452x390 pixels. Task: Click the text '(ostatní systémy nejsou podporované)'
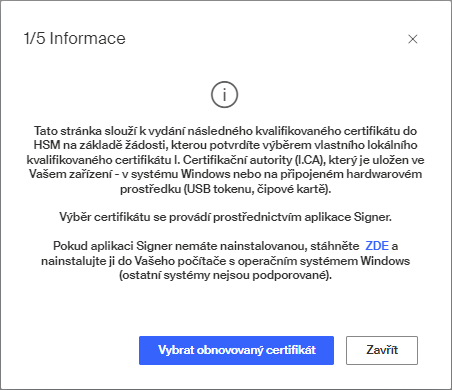(x=225, y=275)
